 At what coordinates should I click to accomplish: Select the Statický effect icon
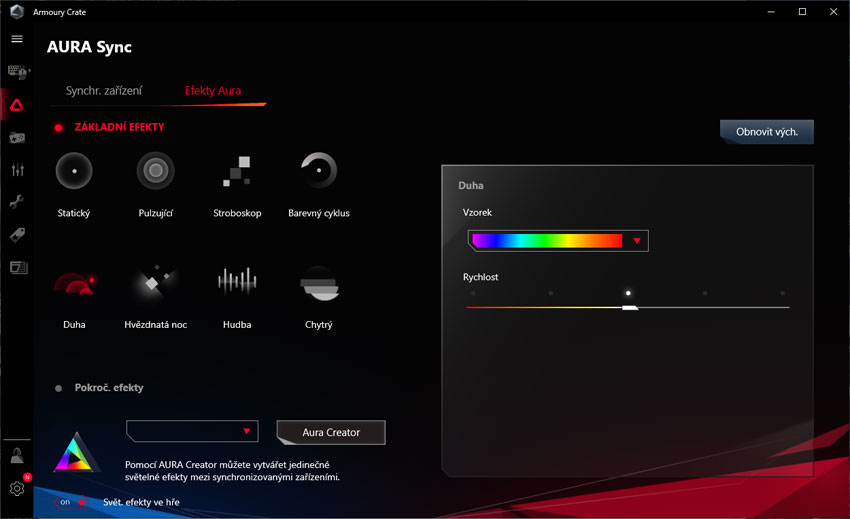pyautogui.click(x=74, y=171)
